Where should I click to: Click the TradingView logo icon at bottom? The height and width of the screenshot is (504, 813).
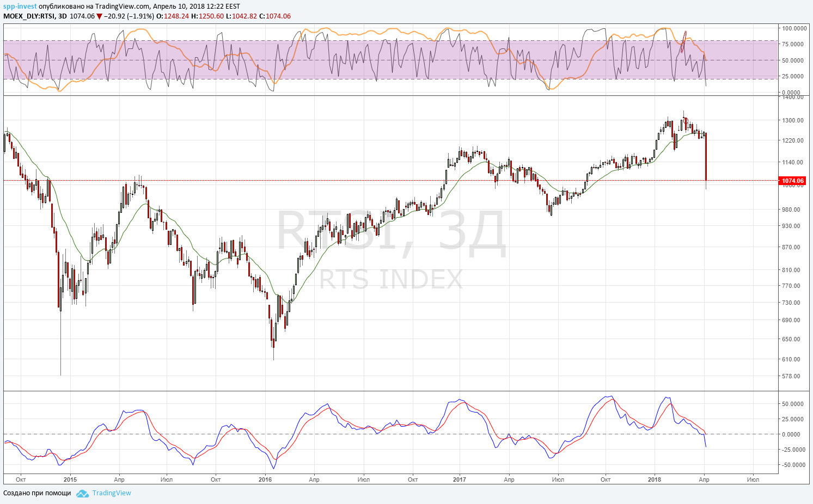point(82,493)
